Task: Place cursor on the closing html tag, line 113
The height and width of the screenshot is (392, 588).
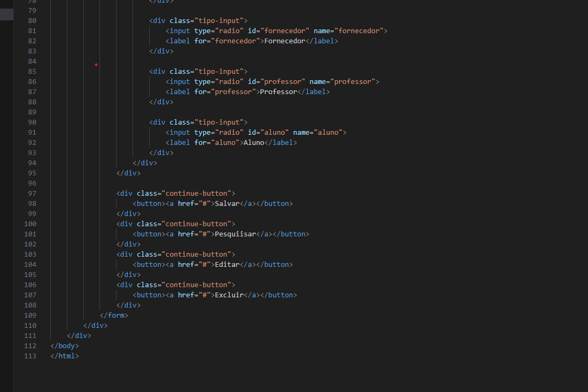Action: tap(64, 356)
